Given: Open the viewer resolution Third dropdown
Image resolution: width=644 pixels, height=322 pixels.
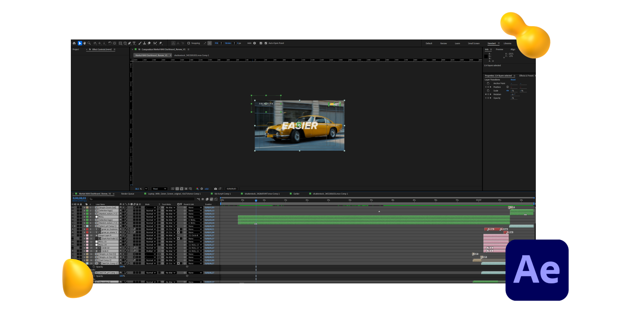Looking at the screenshot, I should (159, 188).
